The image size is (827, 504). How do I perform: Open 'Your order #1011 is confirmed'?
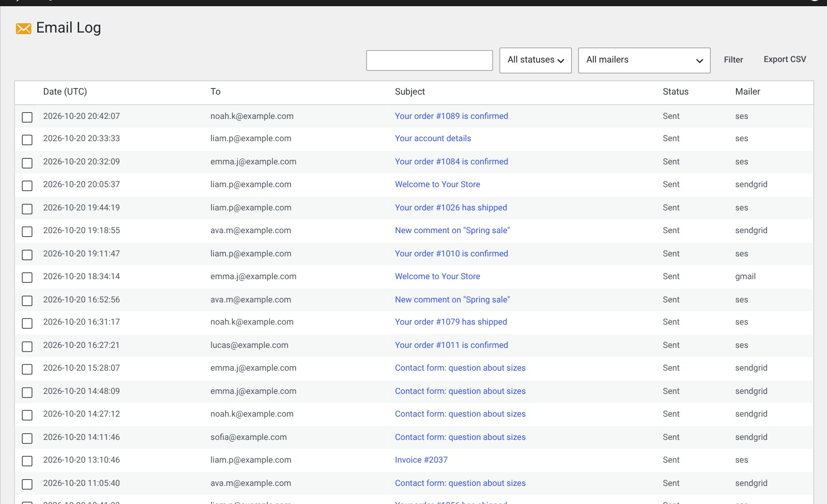point(451,345)
